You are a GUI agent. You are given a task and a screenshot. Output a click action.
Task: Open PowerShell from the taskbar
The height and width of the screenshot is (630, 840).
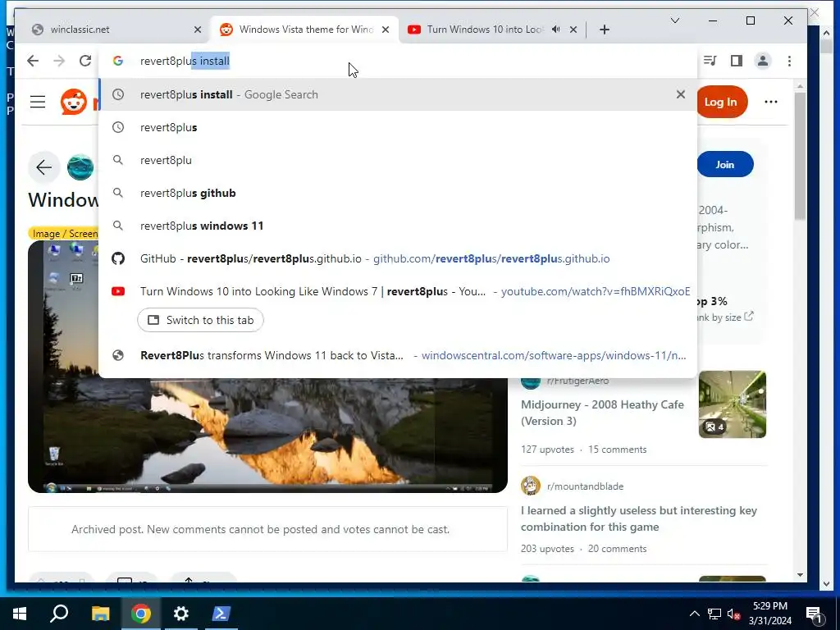tap(221, 614)
